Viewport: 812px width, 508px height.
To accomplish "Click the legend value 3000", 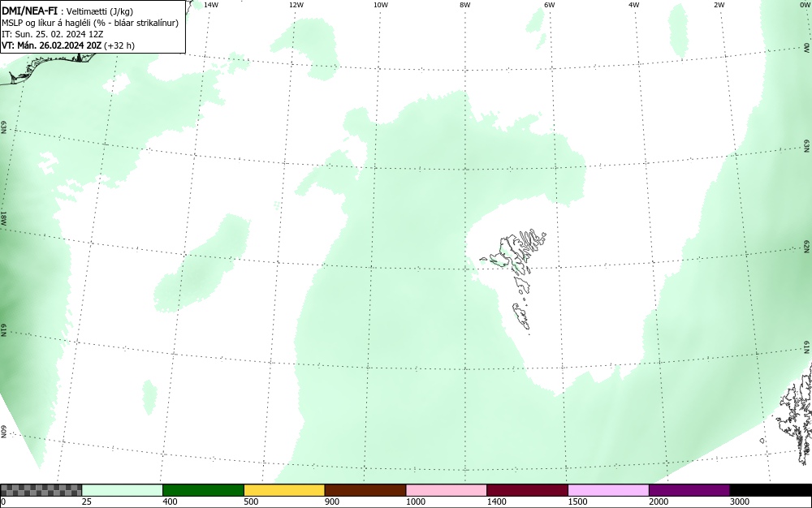I will click(x=740, y=502).
